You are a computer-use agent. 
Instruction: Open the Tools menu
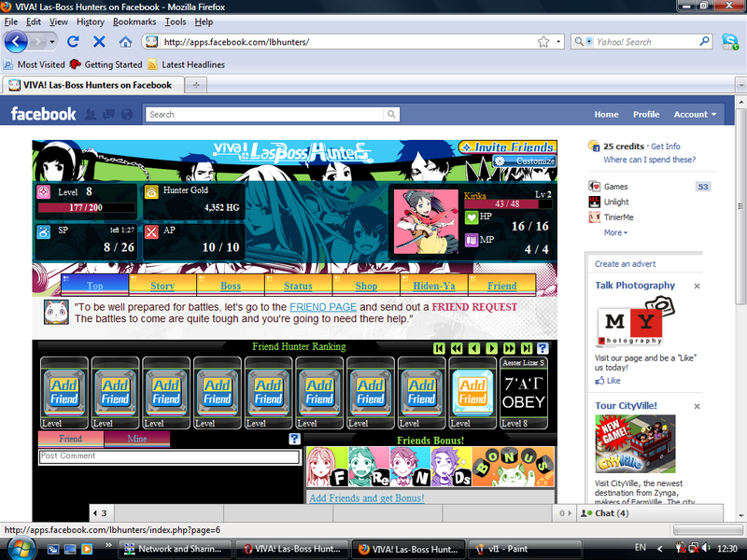pos(176,21)
